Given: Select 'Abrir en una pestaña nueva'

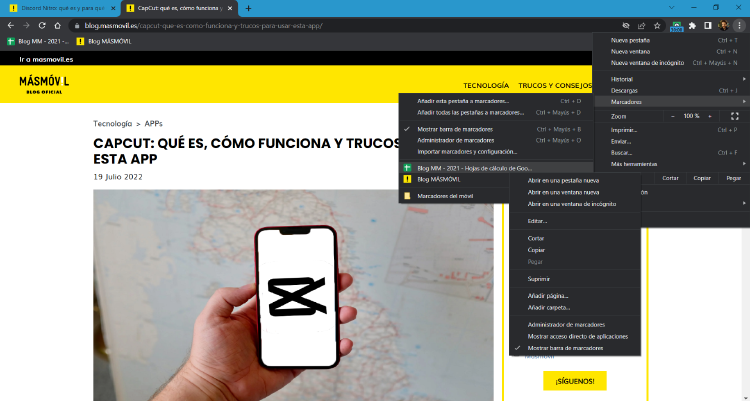Looking at the screenshot, I should pyautogui.click(x=563, y=180).
